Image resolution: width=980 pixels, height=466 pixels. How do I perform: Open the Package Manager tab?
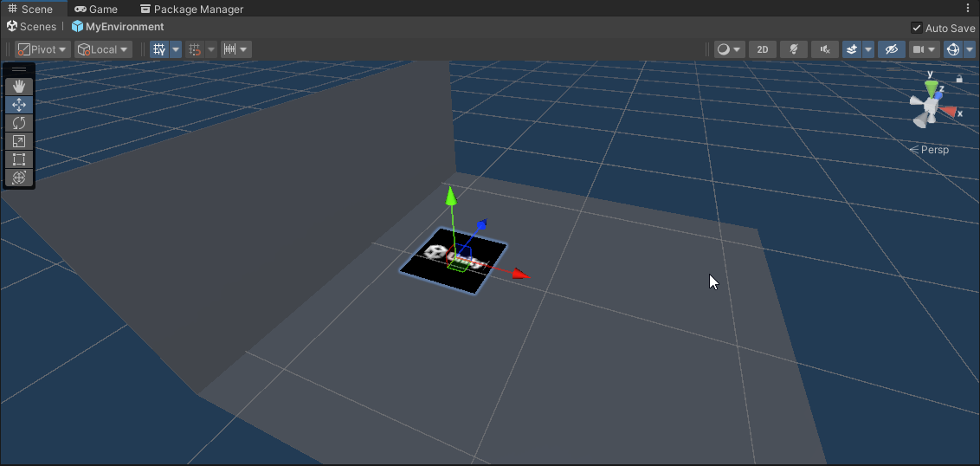point(192,10)
